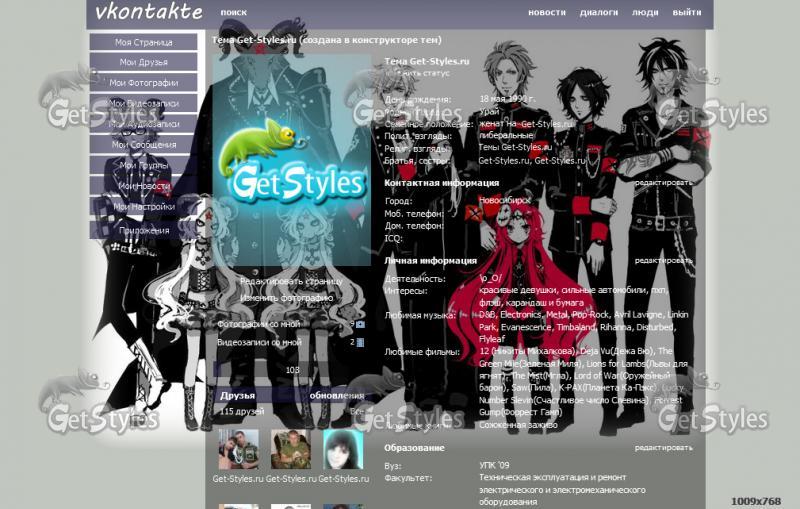Click the vkontakte logo in the header
This screenshot has width=800, height=509.
(148, 13)
